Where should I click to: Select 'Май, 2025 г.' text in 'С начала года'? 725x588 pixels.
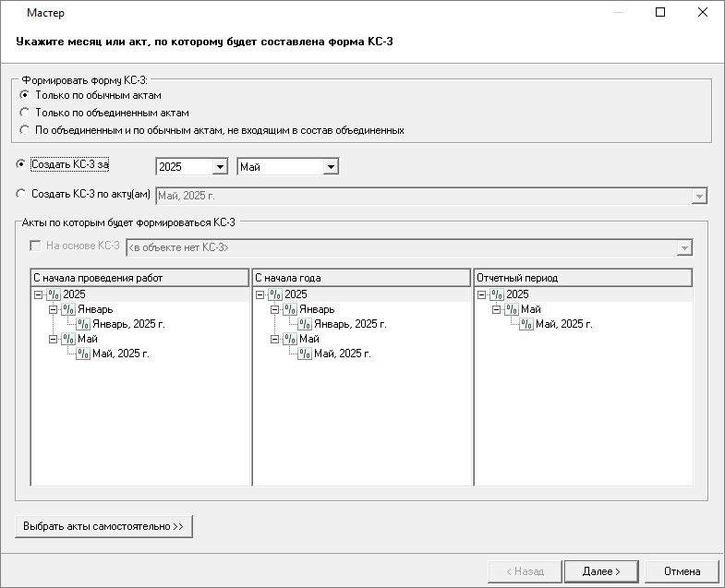[x=342, y=354]
